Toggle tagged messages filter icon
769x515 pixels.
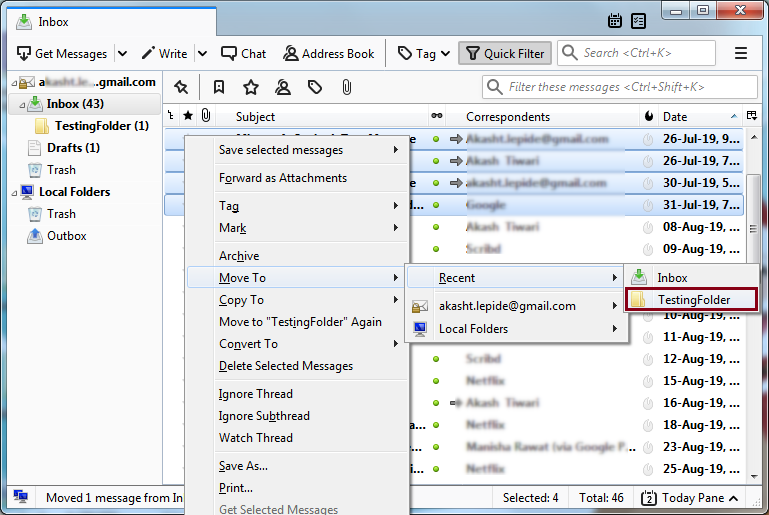[x=315, y=87]
